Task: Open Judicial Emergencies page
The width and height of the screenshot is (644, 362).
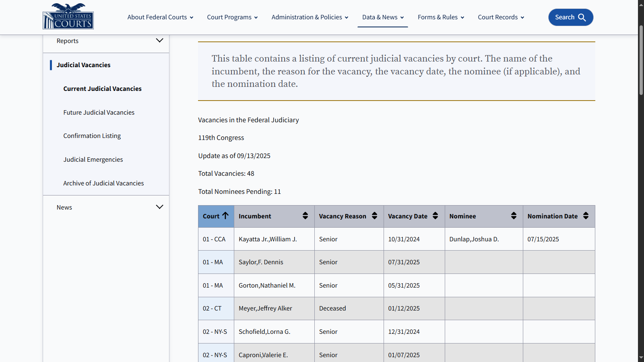Action: pos(93,160)
